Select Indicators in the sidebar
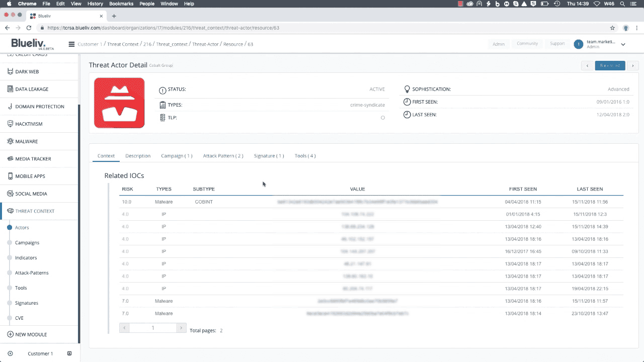This screenshot has height=362, width=644. click(x=26, y=257)
